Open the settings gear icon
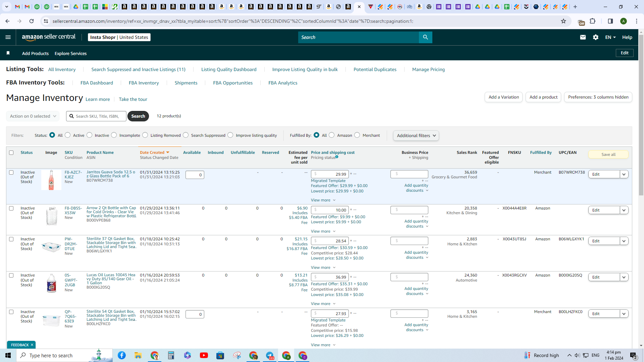This screenshot has height=362, width=644. pos(596,37)
